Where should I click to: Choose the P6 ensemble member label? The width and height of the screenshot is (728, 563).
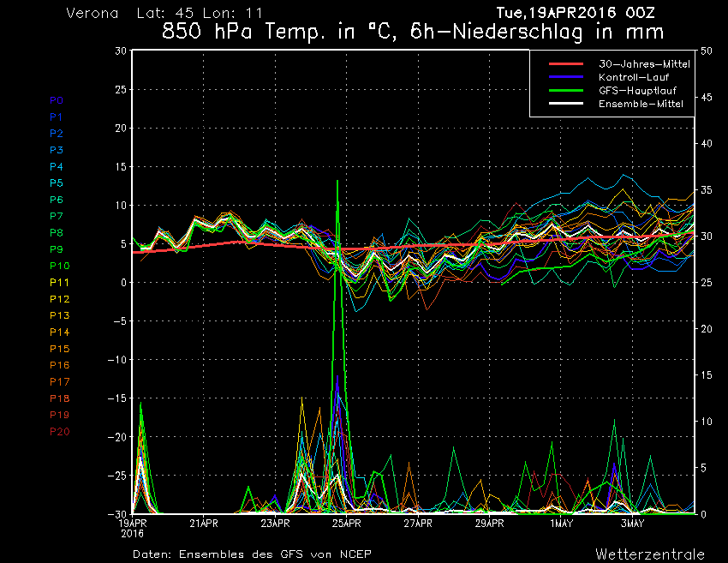(57, 200)
